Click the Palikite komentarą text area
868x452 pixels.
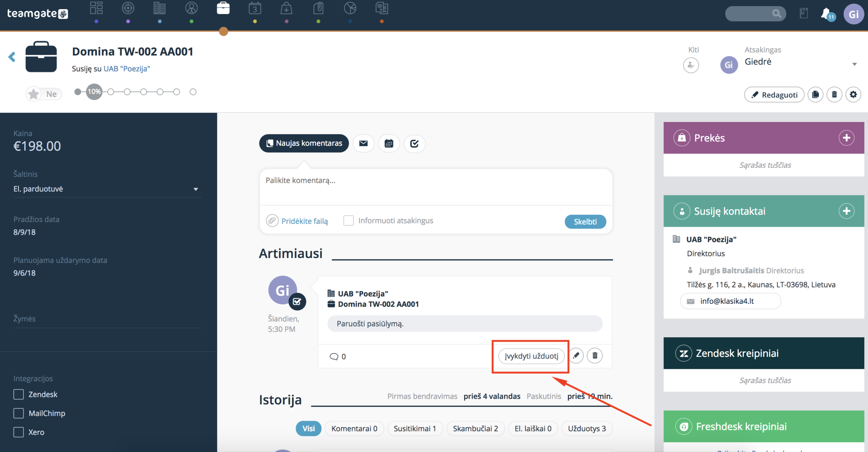click(x=436, y=187)
